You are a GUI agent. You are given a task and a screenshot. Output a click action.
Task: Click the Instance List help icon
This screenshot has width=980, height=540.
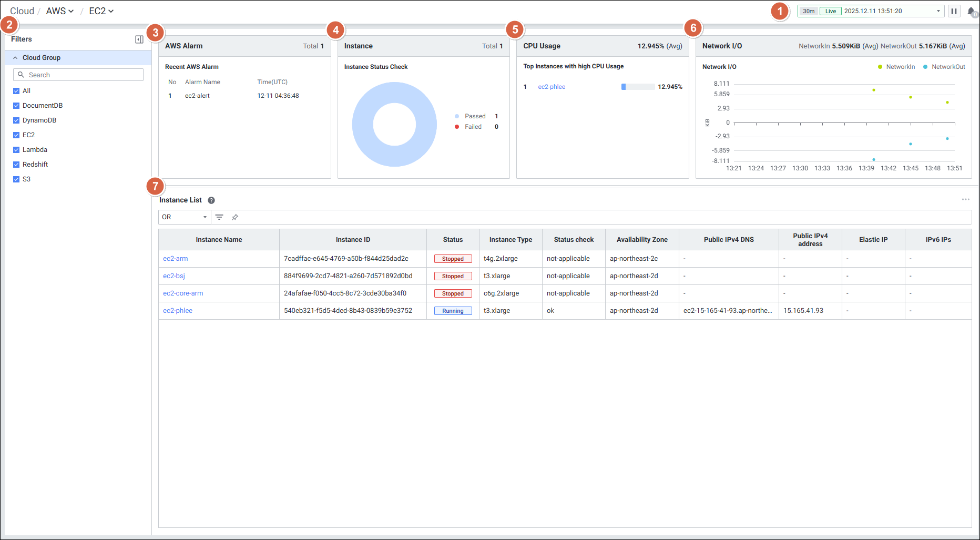tap(211, 200)
